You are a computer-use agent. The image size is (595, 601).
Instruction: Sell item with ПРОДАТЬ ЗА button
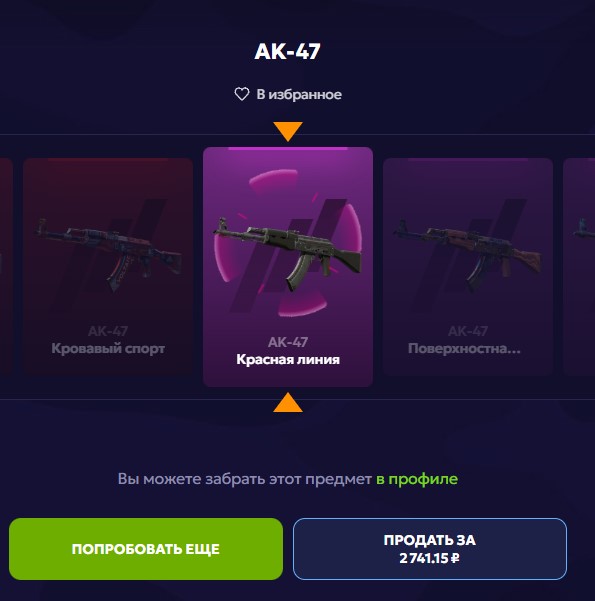[x=430, y=549]
